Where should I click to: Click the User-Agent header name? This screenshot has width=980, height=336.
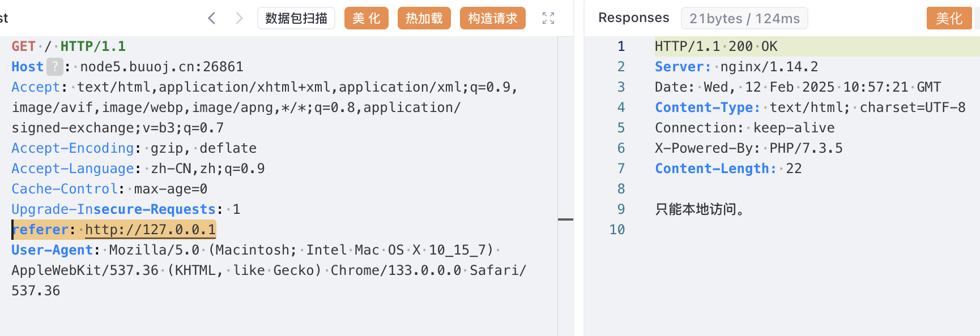(x=52, y=250)
